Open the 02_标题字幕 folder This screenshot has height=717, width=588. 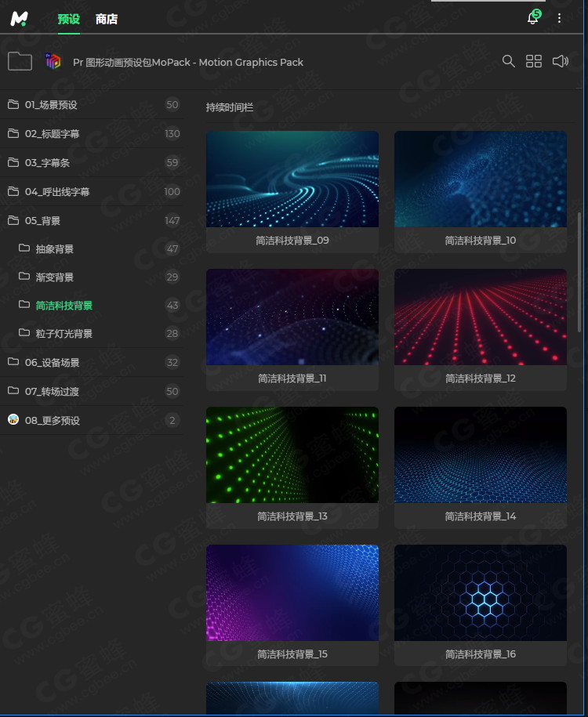tap(92, 133)
